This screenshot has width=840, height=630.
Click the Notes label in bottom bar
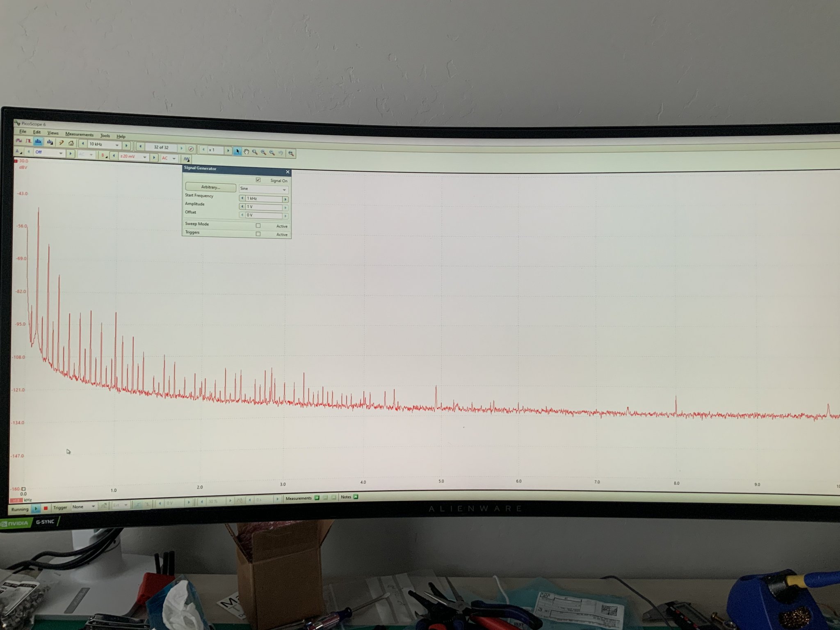(x=346, y=497)
